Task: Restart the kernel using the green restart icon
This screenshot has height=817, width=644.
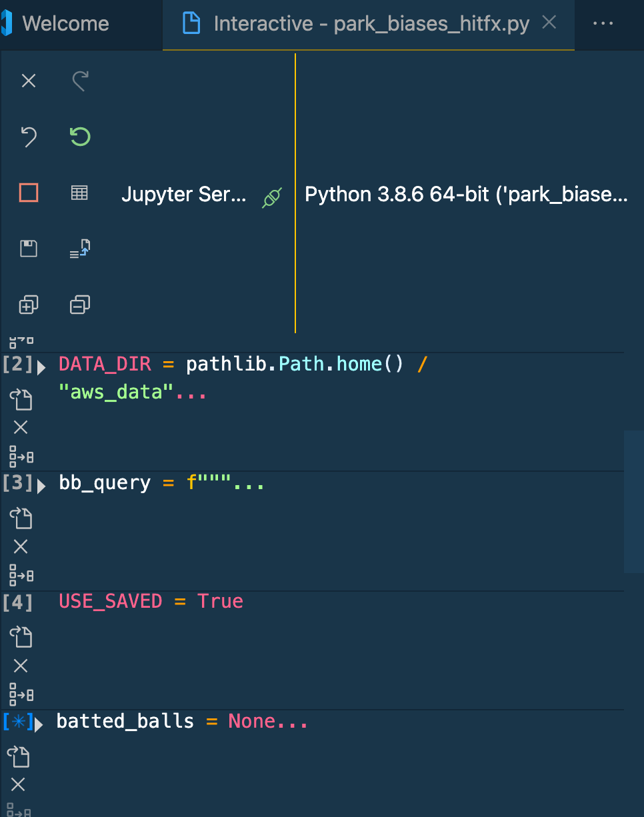Action: click(x=79, y=137)
